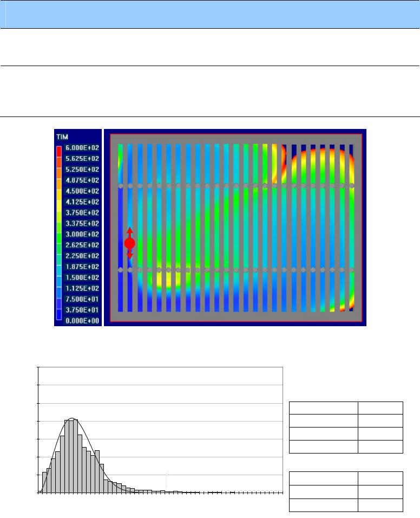This screenshot has width=420, height=518.
Task: Click the red circular inlet marker
Action: pos(129,243)
